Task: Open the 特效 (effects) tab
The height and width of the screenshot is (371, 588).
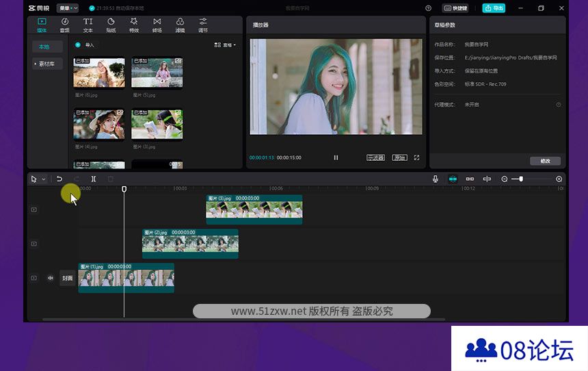Action: pos(134,25)
